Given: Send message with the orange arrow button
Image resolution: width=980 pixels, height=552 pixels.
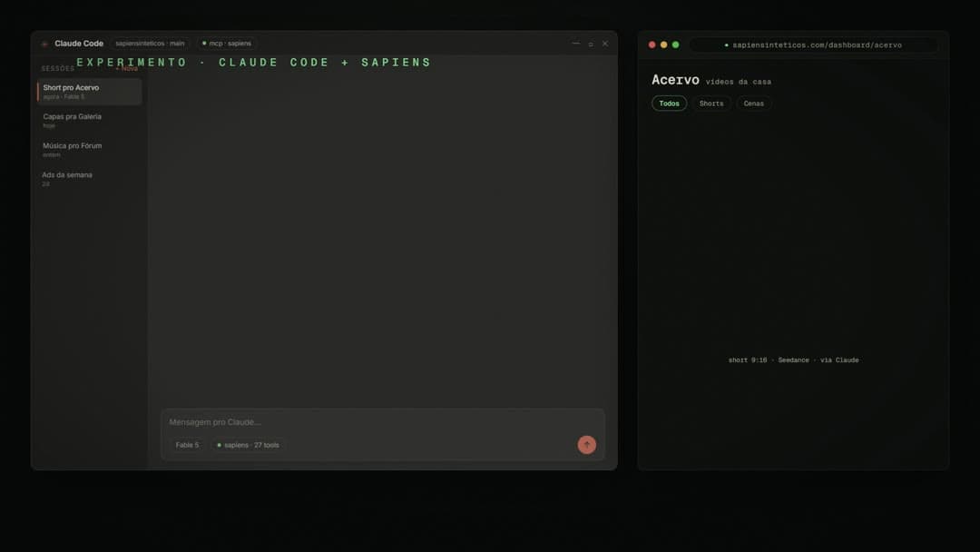Looking at the screenshot, I should click(586, 445).
